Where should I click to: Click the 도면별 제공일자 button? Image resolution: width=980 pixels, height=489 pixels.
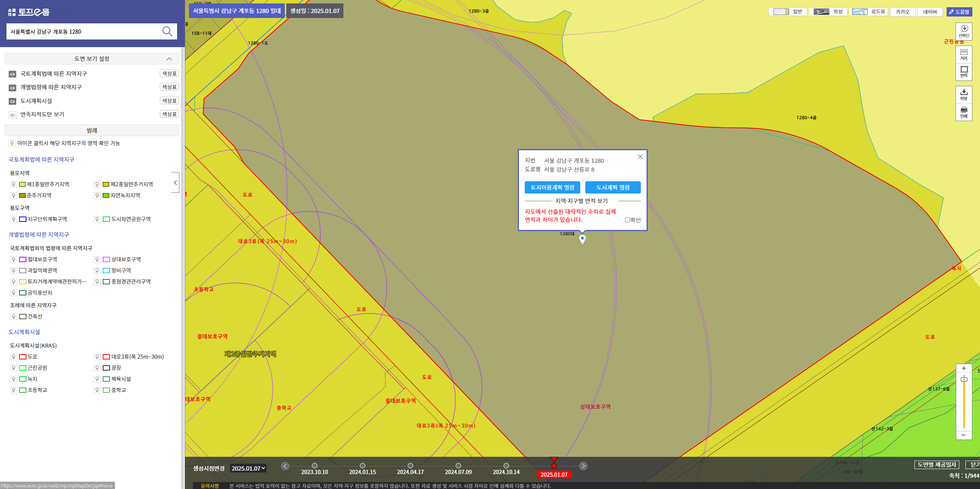pyautogui.click(x=937, y=464)
